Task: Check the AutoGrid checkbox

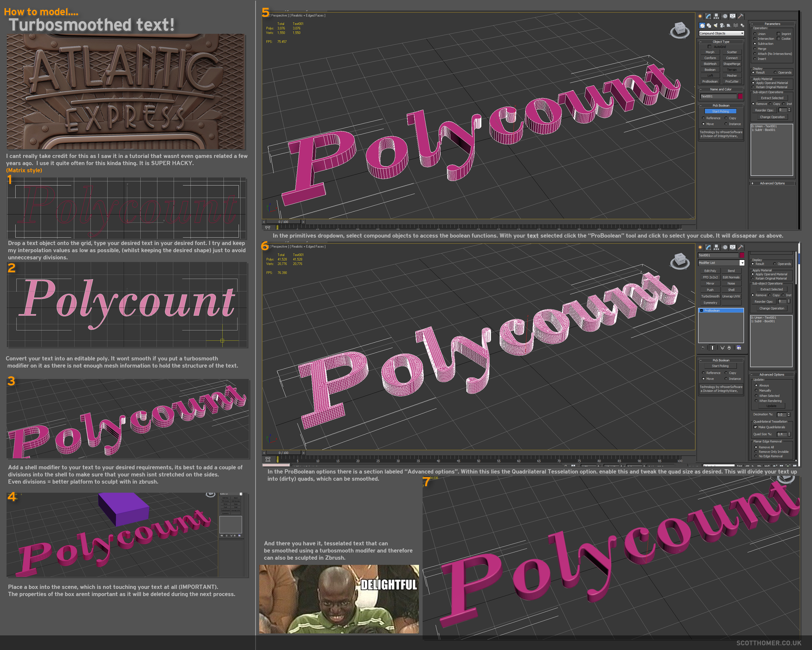Action: [x=710, y=47]
